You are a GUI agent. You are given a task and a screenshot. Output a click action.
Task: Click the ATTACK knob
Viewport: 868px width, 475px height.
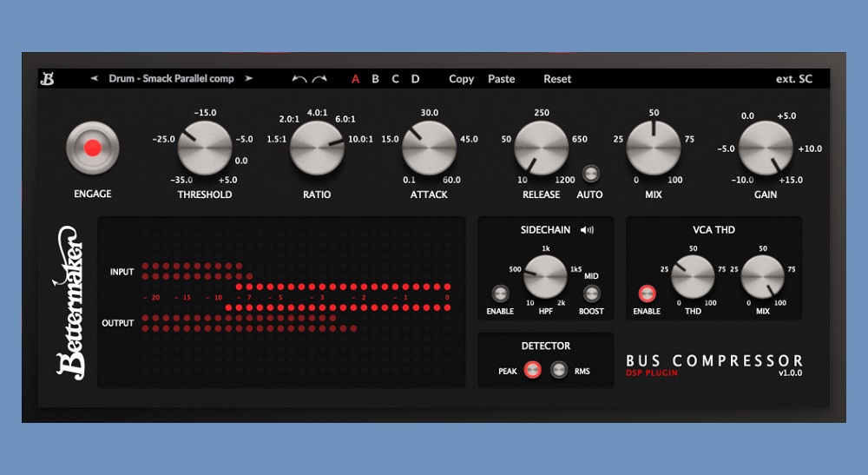429,148
